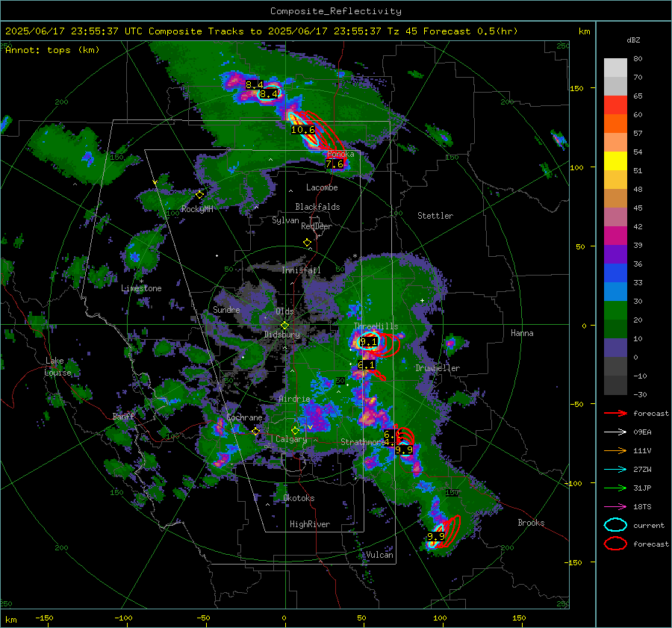The width and height of the screenshot is (672, 628).
Task: Click the RockyMH label
Action: coord(197,209)
